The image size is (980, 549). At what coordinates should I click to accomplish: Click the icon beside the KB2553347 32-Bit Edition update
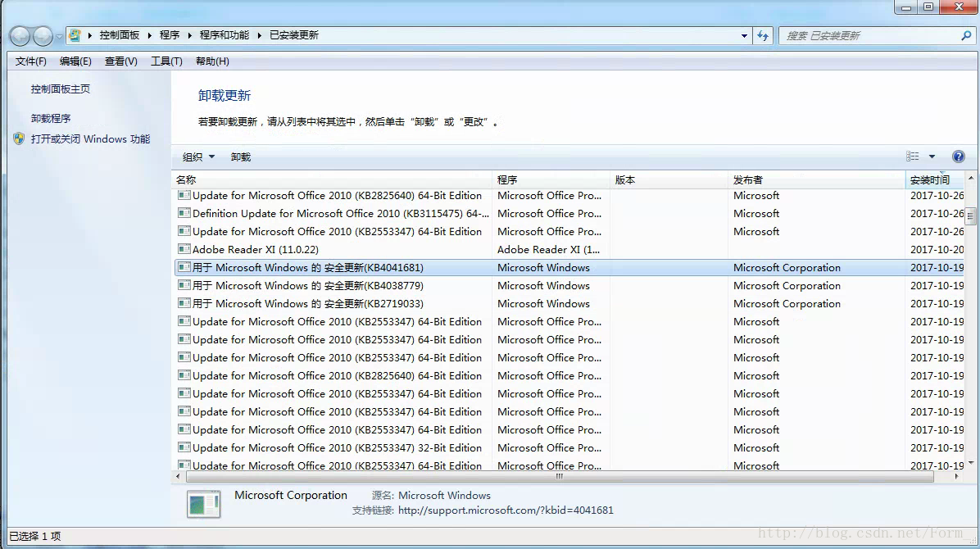click(184, 447)
